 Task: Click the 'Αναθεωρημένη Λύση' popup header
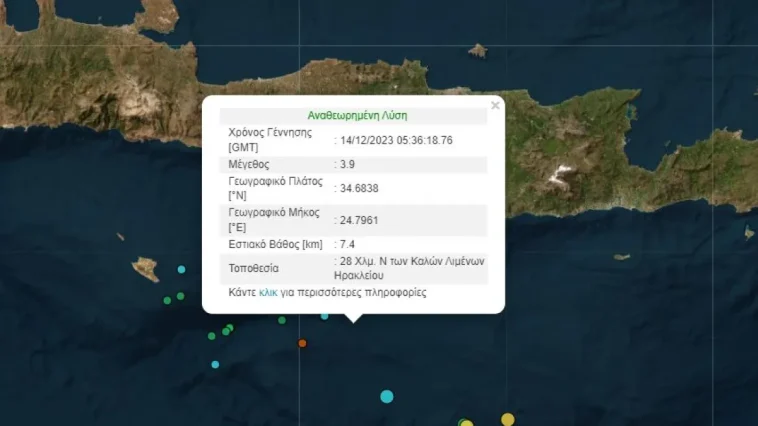[357, 115]
